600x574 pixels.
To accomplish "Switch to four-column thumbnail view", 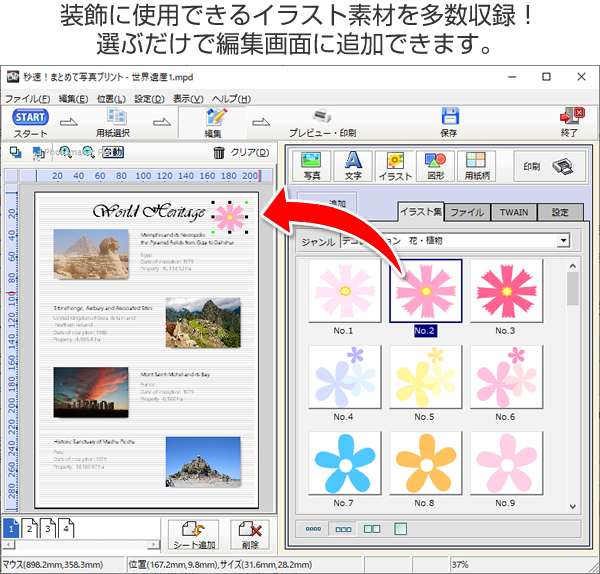I will [313, 528].
